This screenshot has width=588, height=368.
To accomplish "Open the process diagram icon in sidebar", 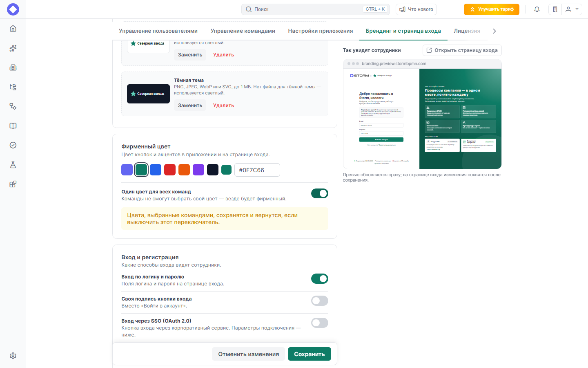I will pos(13,106).
